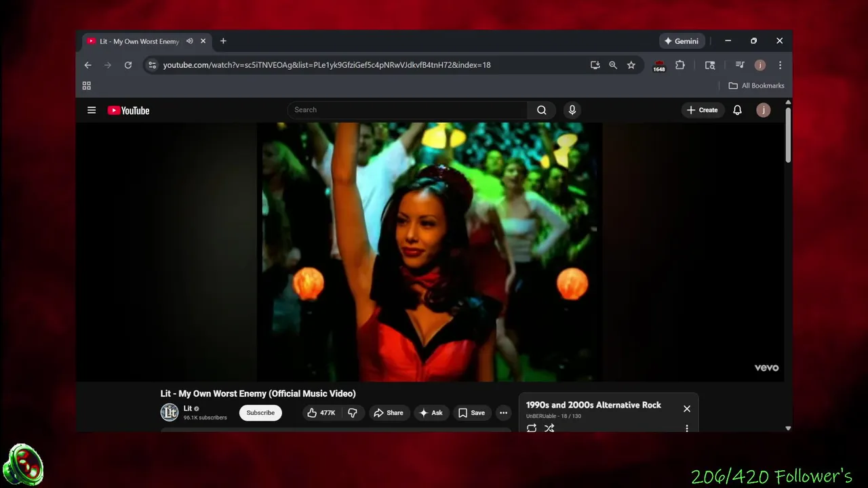Open YouTube notifications bell
This screenshot has width=868, height=488.
pos(737,110)
